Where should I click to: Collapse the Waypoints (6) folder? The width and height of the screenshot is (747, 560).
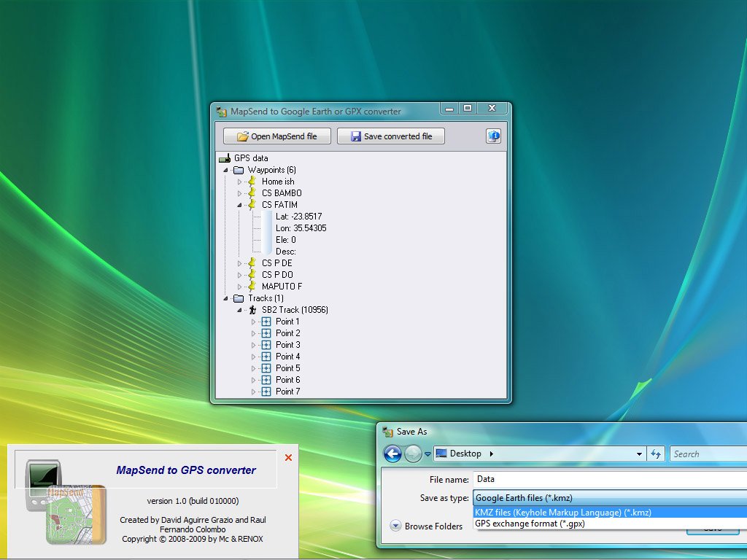pos(226,170)
